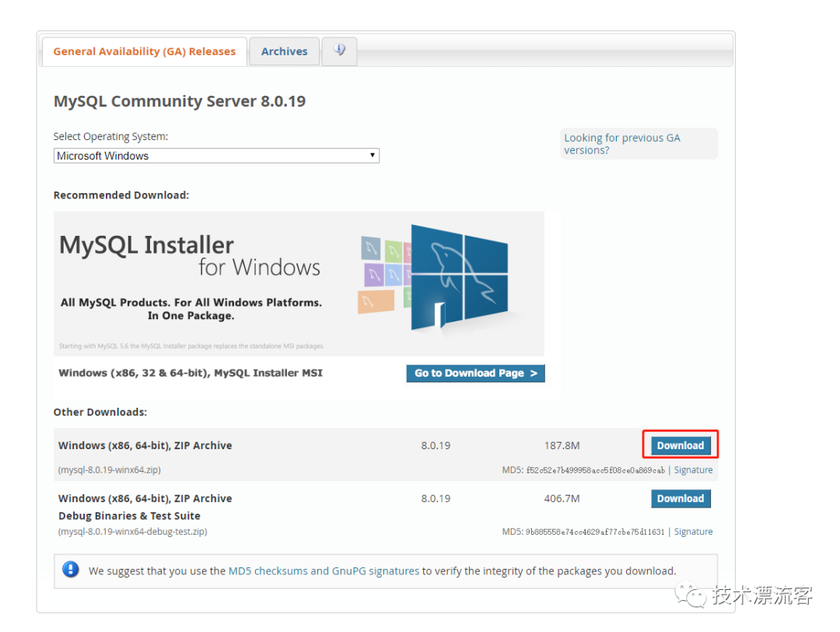Click the MySQL Installer for Windows banner
Image resolution: width=840 pixels, height=632 pixels.
(x=299, y=283)
